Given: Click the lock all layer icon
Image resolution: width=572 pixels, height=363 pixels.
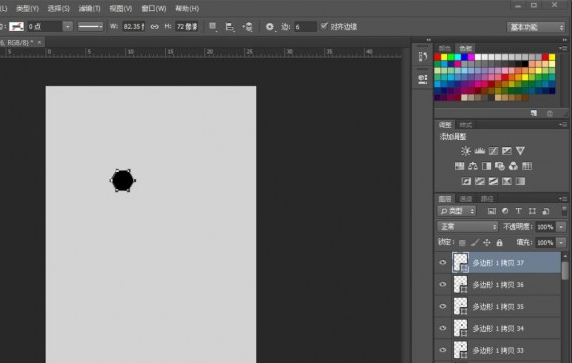Looking at the screenshot, I should coord(499,242).
